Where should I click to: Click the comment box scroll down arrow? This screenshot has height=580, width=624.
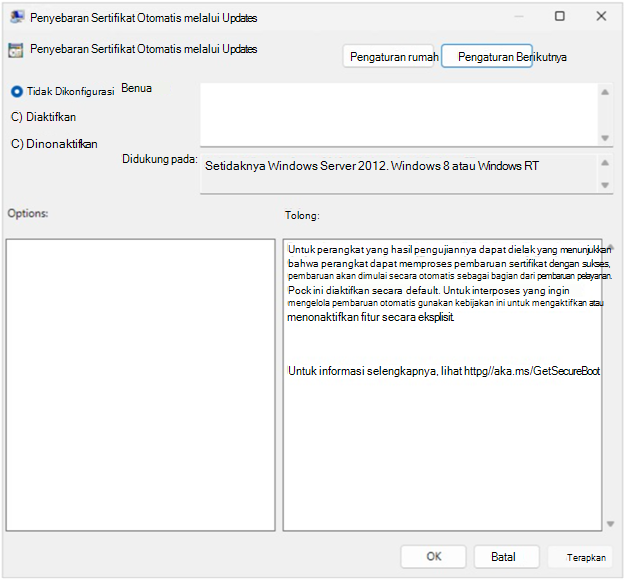tap(605, 138)
